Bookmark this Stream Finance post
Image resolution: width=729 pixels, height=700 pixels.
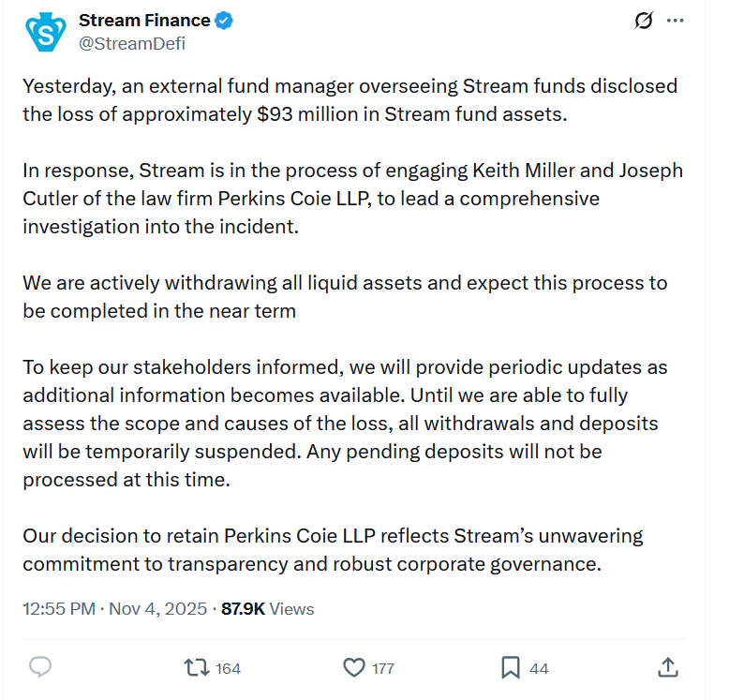[x=510, y=667]
